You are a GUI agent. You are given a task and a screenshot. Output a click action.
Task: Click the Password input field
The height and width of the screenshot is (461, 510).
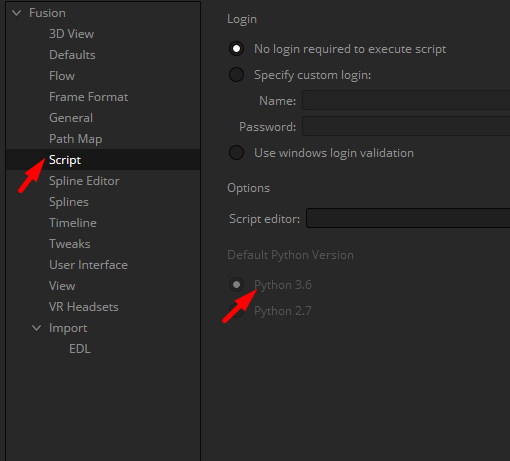406,126
